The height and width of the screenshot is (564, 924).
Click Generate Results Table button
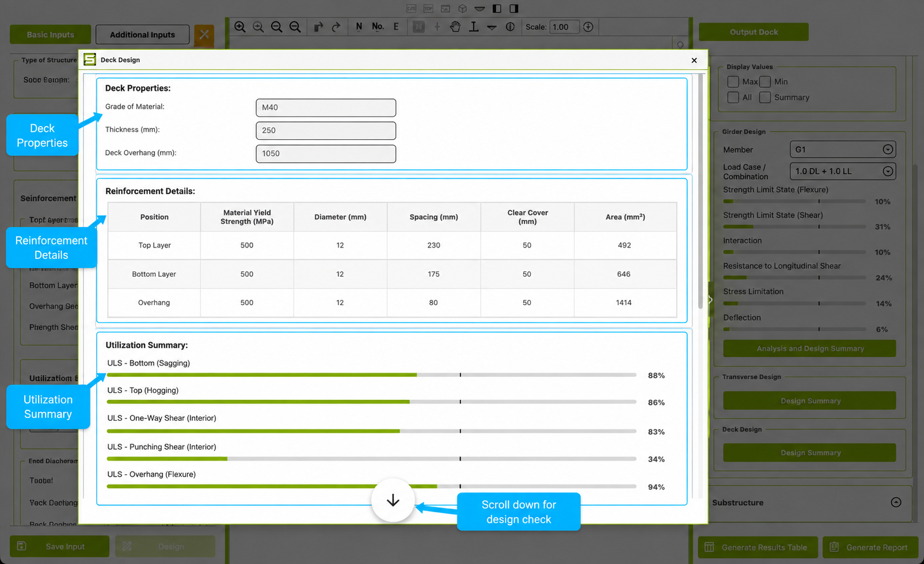point(758,547)
